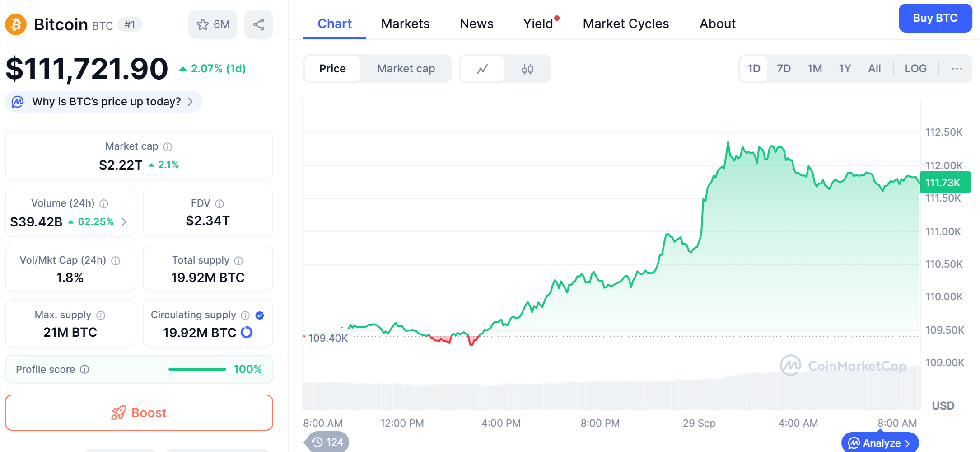Select the line chart view icon
Viewport: 980px width, 452px height.
tap(482, 69)
